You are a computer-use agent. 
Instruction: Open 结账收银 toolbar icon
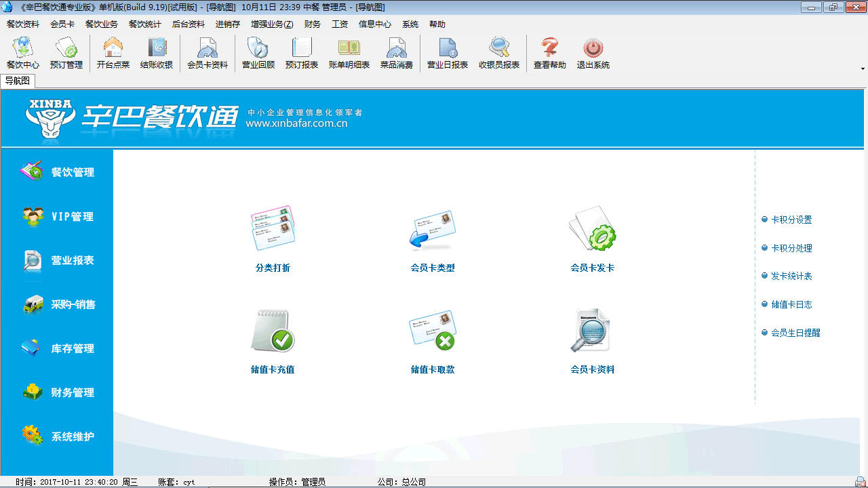click(156, 54)
